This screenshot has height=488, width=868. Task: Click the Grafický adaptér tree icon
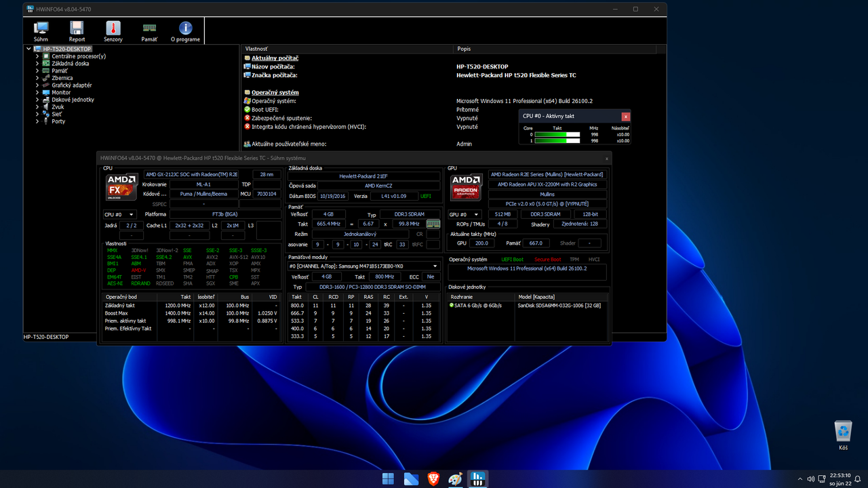click(x=46, y=85)
